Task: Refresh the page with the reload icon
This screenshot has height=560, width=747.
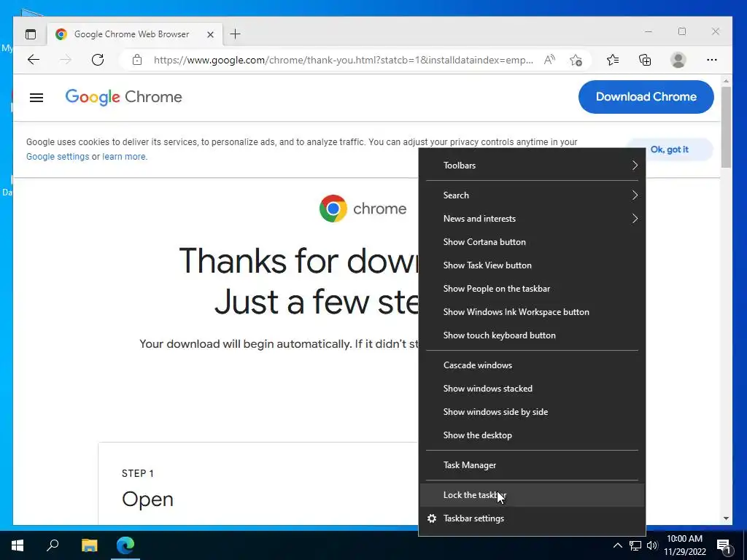Action: point(98,60)
